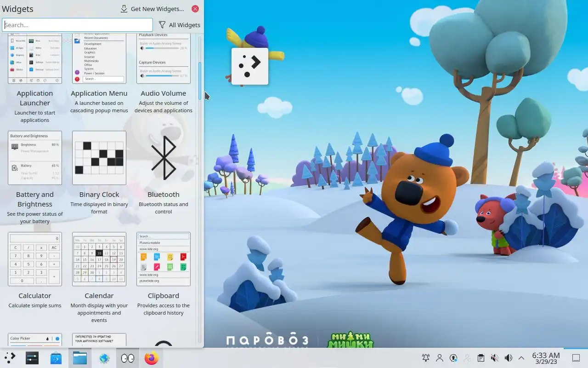This screenshot has height=368, width=588.
Task: Click 'Provides access to the clipboard history' text
Action: pos(164,309)
